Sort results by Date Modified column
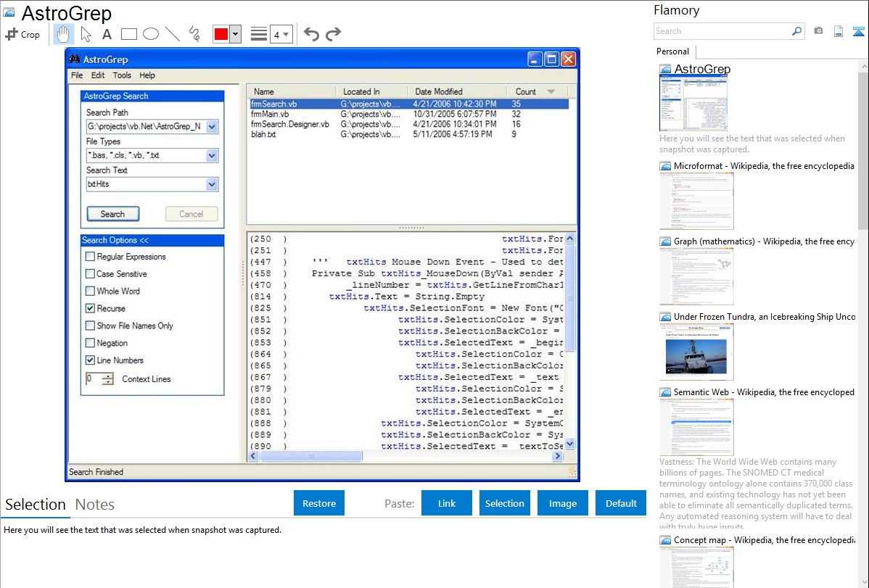The width and height of the screenshot is (869, 588). [x=457, y=91]
